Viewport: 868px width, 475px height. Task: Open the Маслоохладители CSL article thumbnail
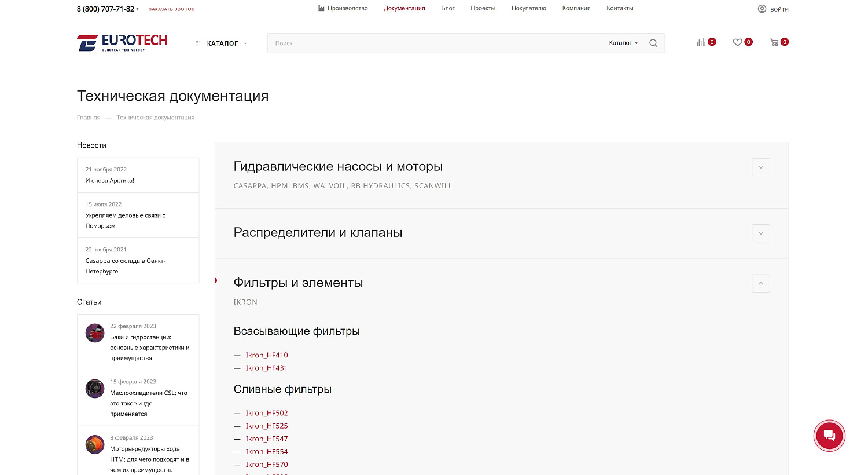[95, 389]
